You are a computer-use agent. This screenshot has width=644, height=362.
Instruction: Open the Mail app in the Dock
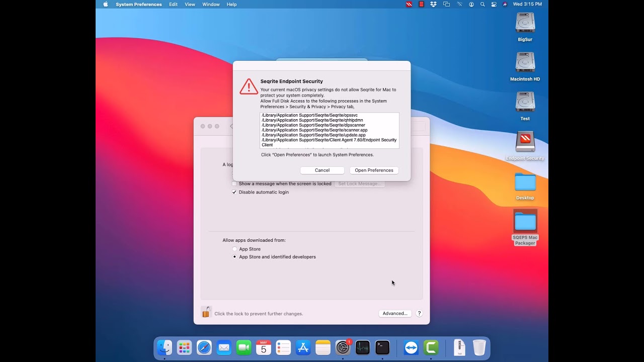224,347
